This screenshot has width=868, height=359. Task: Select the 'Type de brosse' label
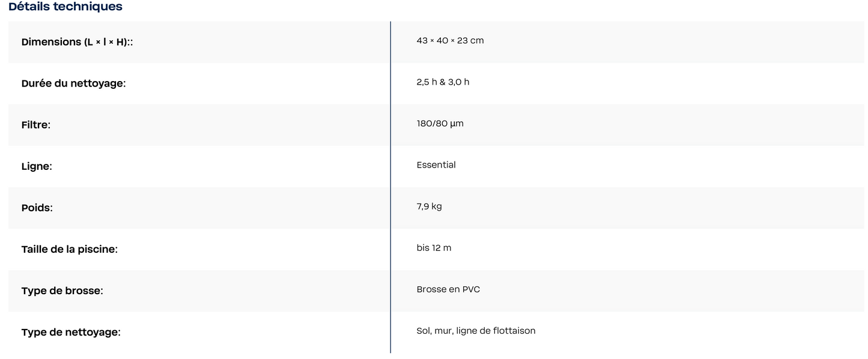click(x=62, y=291)
